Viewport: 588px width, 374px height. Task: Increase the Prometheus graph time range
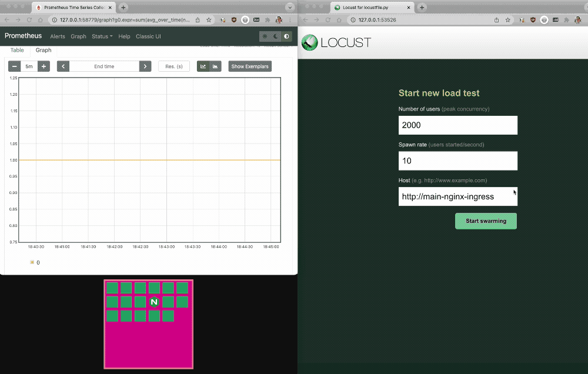pyautogui.click(x=44, y=66)
